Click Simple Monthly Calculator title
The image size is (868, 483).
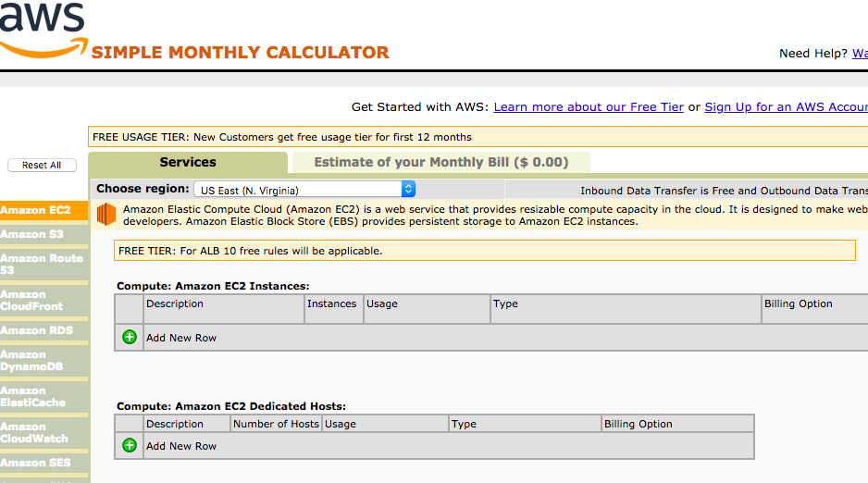tap(241, 52)
